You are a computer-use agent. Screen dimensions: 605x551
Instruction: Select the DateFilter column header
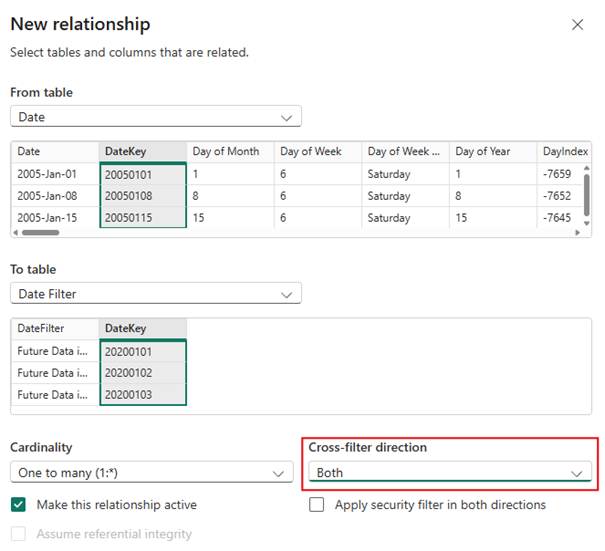[x=55, y=329]
